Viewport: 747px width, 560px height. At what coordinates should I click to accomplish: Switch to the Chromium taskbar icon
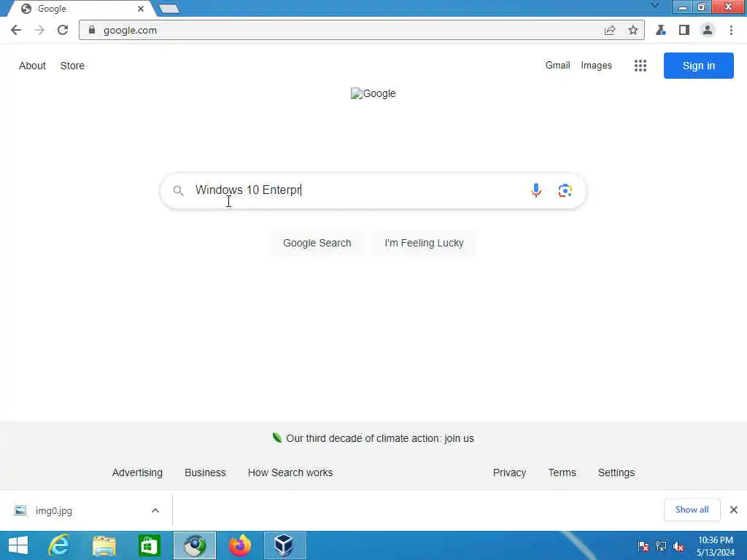pyautogui.click(x=194, y=545)
